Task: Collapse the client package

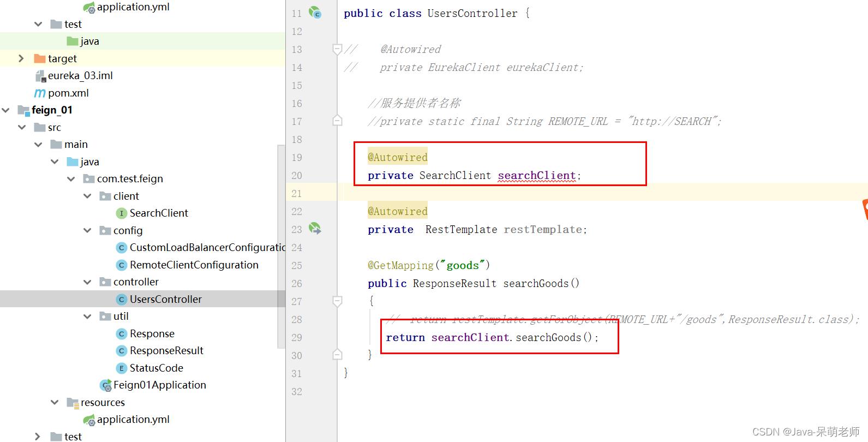Action: 87,196
